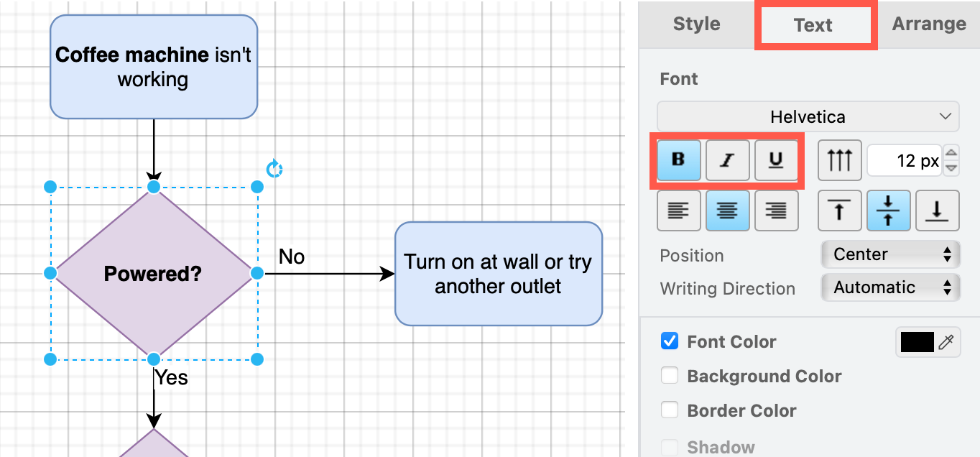980x457 pixels.
Task: Disable the Font Color checkbox
Action: pos(669,341)
